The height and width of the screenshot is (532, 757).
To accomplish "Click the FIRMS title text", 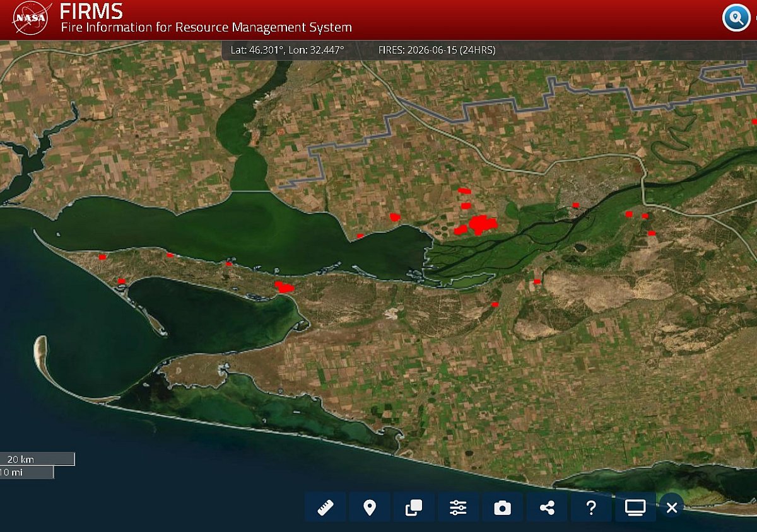I will click(91, 11).
